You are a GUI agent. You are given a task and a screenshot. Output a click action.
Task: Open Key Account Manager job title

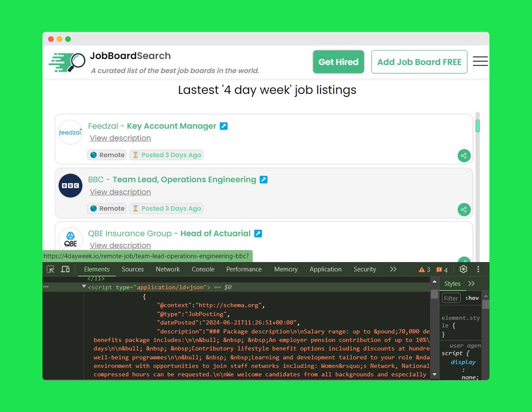pyautogui.click(x=172, y=126)
